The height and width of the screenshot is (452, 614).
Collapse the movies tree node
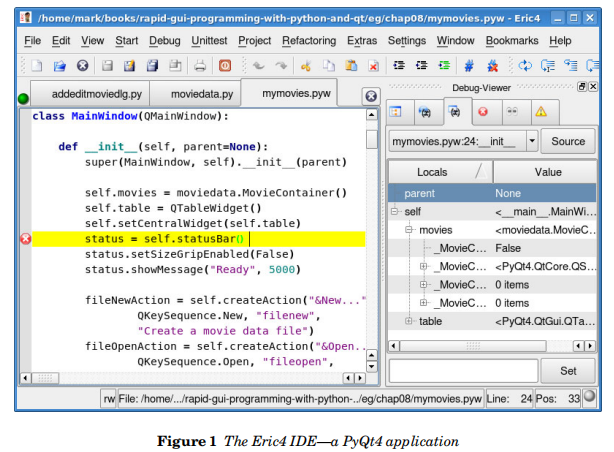(x=409, y=230)
